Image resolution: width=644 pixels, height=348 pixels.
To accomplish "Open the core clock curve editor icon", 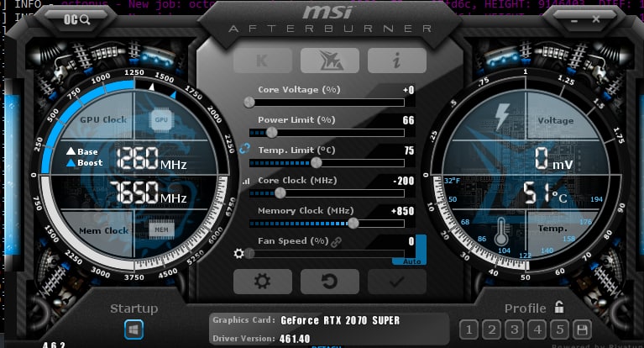I will 246,181.
